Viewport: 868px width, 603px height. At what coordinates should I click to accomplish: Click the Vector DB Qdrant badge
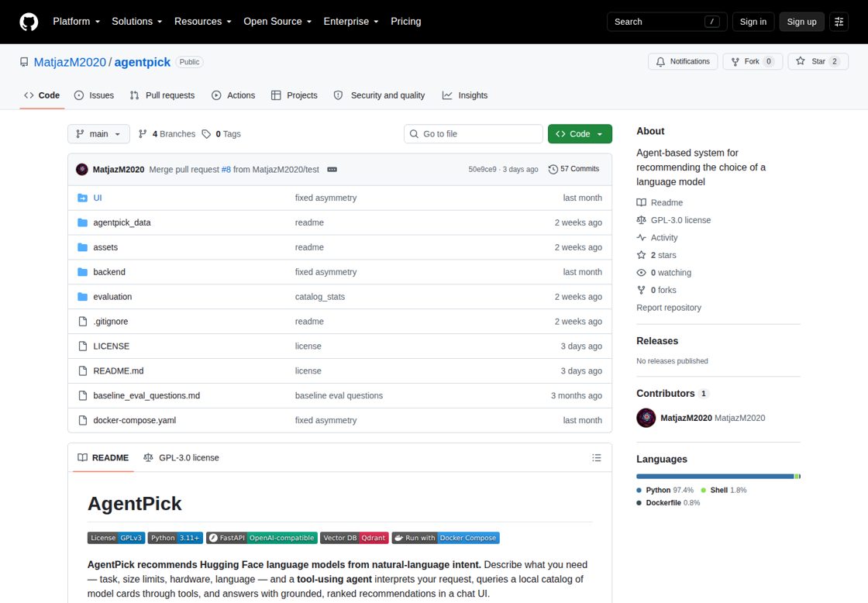point(354,538)
